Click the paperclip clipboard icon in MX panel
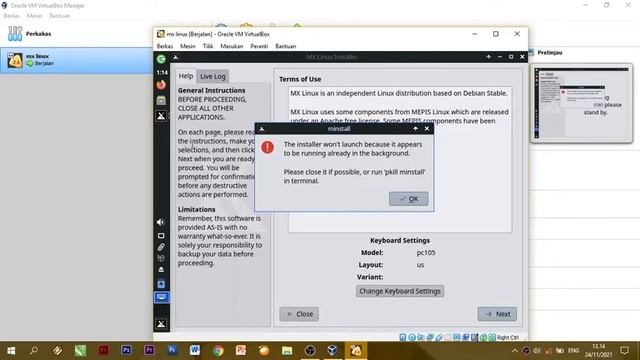Screen dimensions: 640x360 pos(161,247)
